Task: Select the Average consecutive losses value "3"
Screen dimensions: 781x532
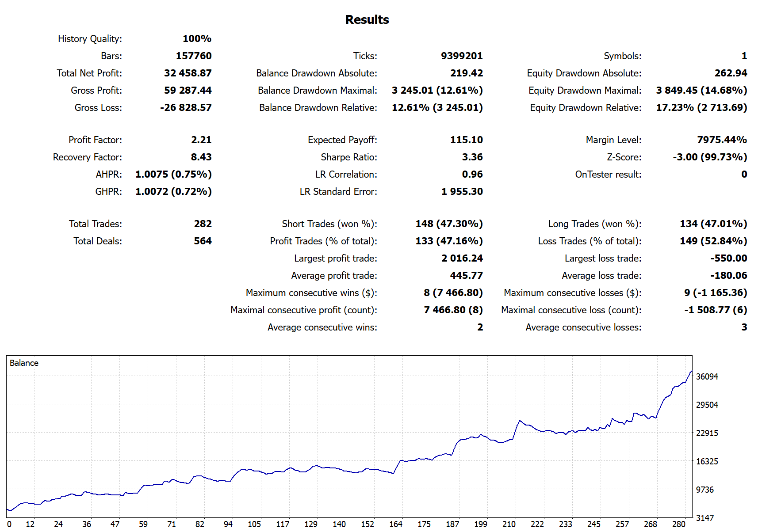Action: pos(744,327)
